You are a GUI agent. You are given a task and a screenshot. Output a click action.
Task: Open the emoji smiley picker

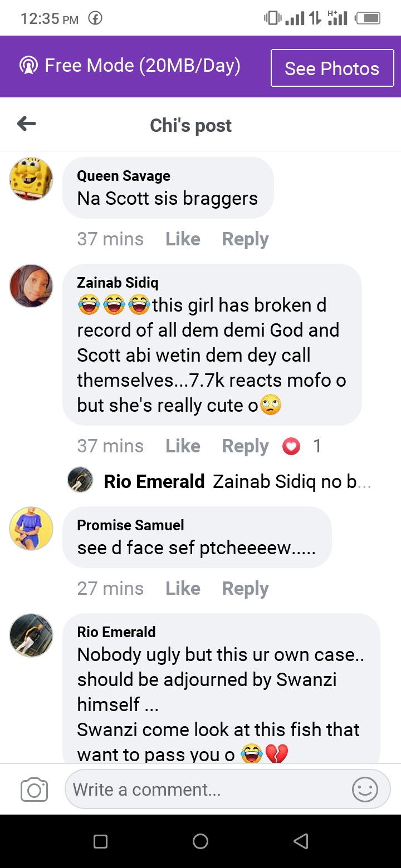click(x=365, y=789)
